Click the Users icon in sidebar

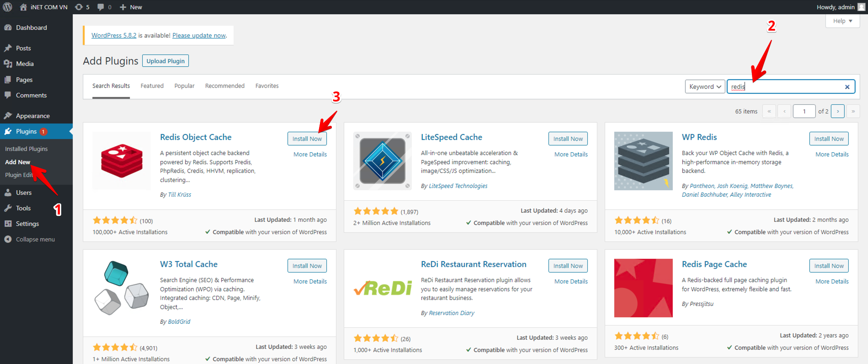point(8,193)
